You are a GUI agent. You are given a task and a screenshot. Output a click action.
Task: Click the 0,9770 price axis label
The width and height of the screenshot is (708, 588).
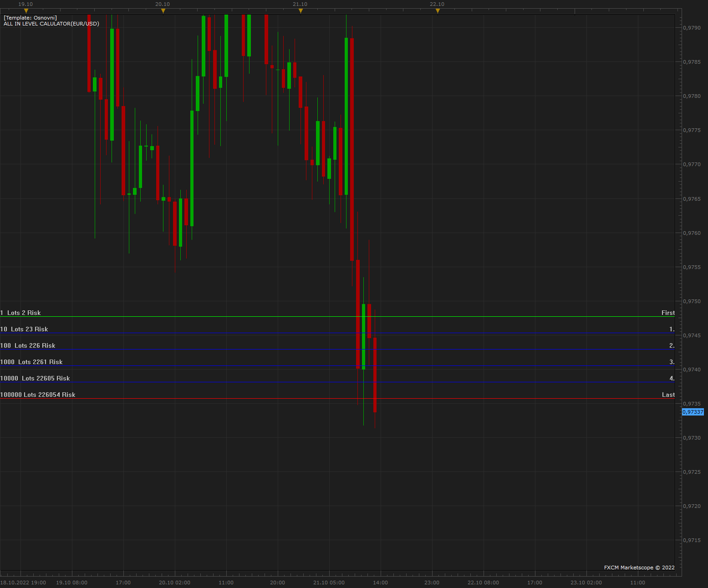pos(692,164)
